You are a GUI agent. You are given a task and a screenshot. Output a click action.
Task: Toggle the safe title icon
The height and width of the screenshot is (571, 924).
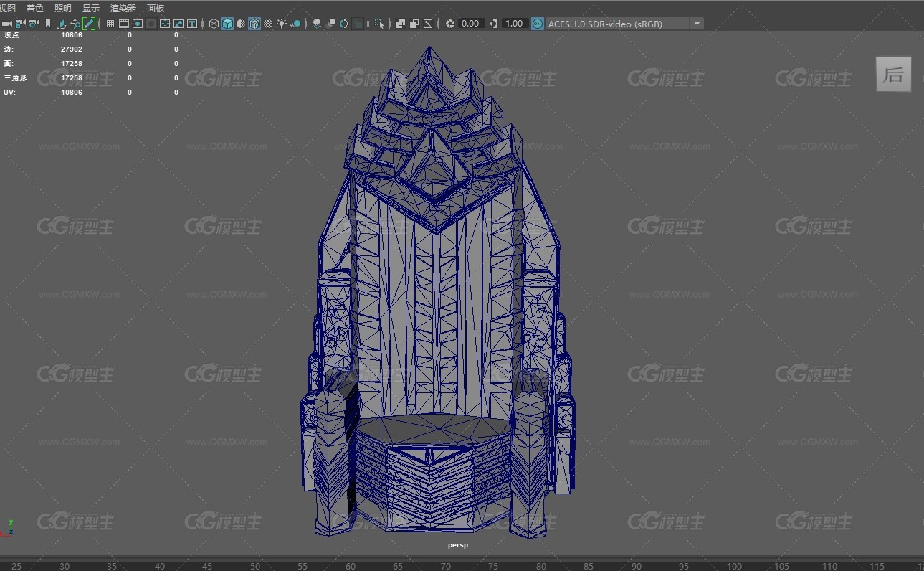pyautogui.click(x=192, y=24)
